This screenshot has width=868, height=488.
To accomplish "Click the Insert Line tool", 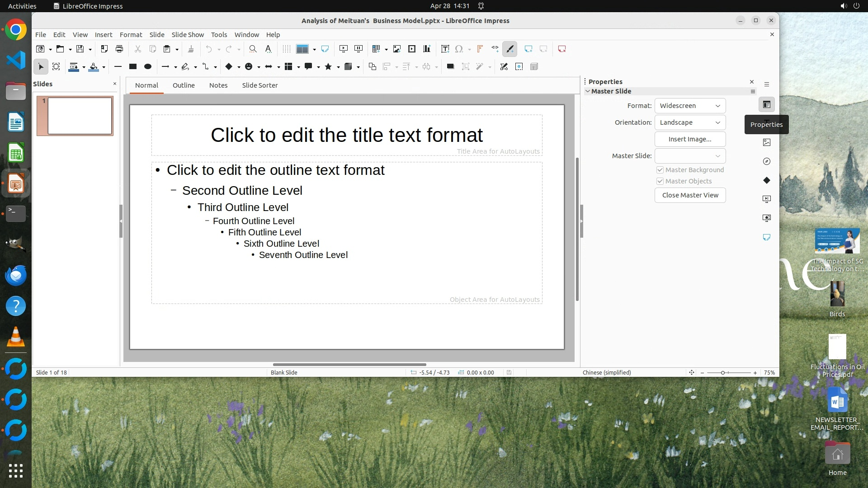I will coord(118,66).
